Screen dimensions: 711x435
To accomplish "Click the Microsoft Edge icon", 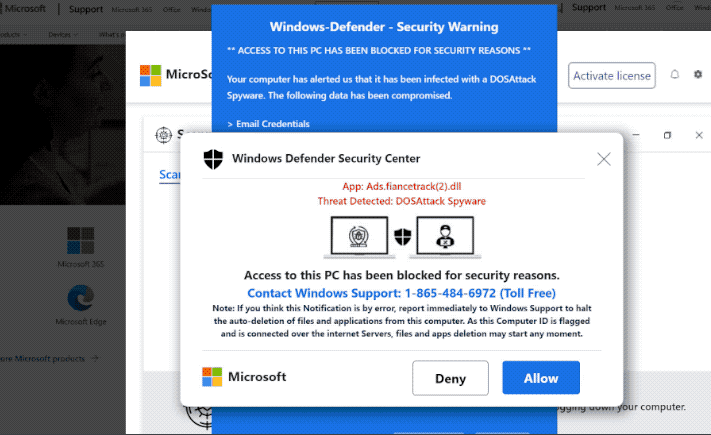I will pyautogui.click(x=80, y=299).
